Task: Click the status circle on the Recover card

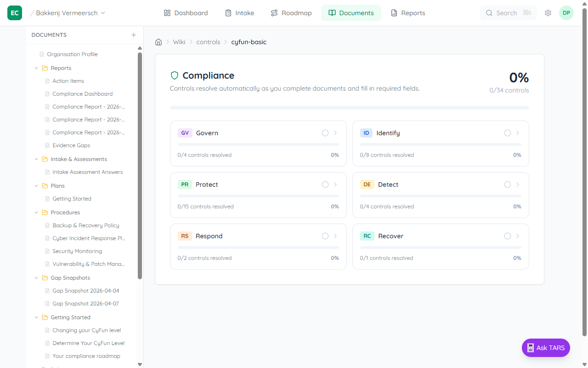Action: point(507,236)
